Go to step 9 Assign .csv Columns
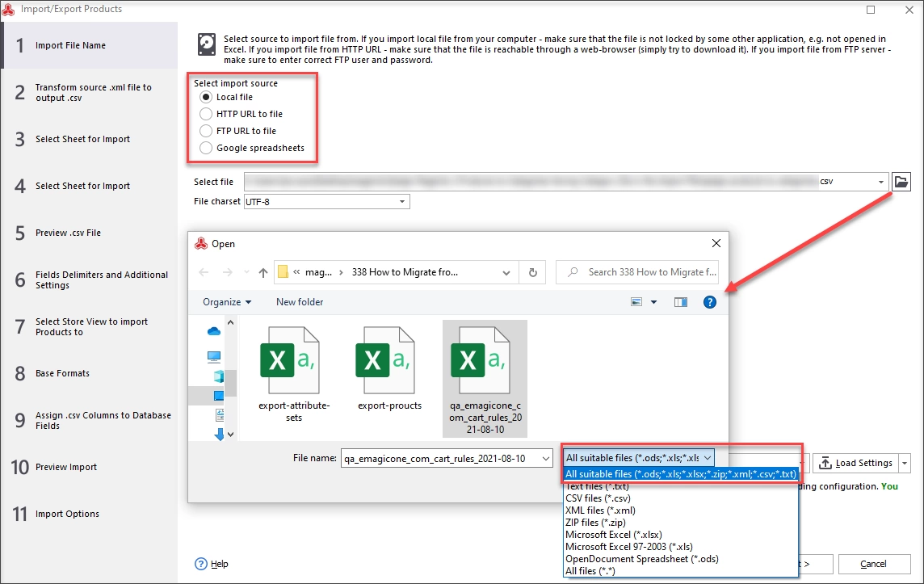The width and height of the screenshot is (924, 584). pos(90,420)
